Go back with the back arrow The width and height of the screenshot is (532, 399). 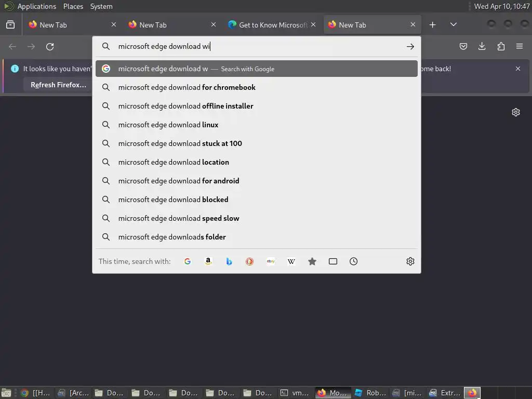(x=12, y=46)
